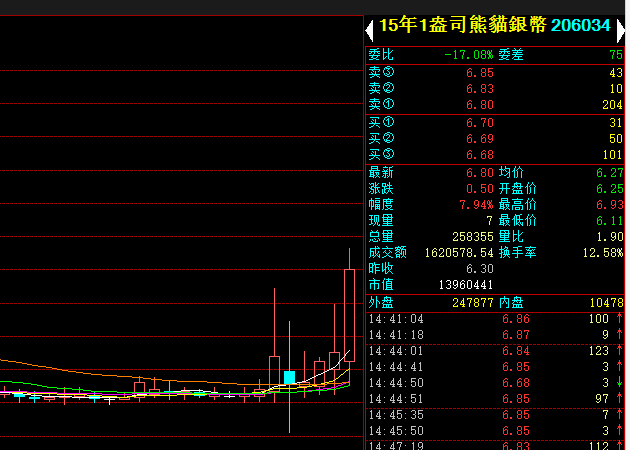Screen dimensions: 630x450
Task: Click the 量比 value 1.90
Action: (610, 237)
